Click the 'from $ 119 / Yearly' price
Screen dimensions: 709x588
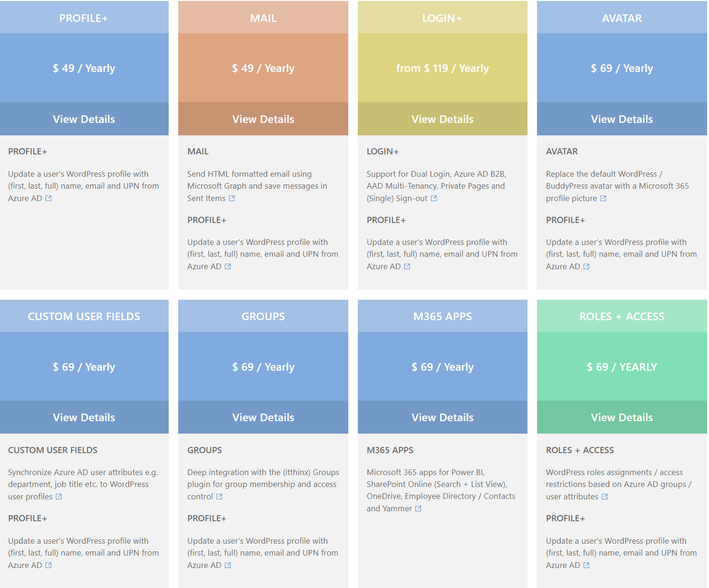443,68
